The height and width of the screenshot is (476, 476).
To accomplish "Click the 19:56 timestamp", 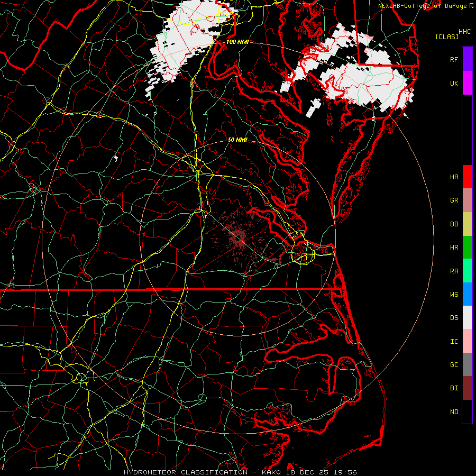I will click(x=345, y=472).
